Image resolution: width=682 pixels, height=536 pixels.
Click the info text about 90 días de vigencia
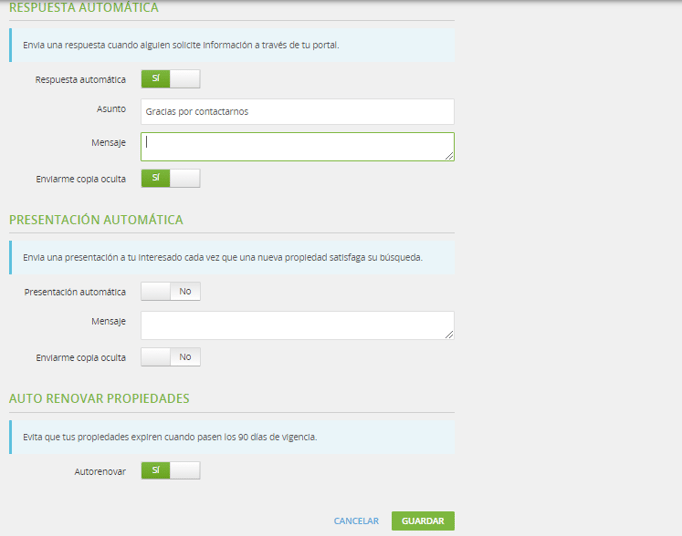coord(170,437)
